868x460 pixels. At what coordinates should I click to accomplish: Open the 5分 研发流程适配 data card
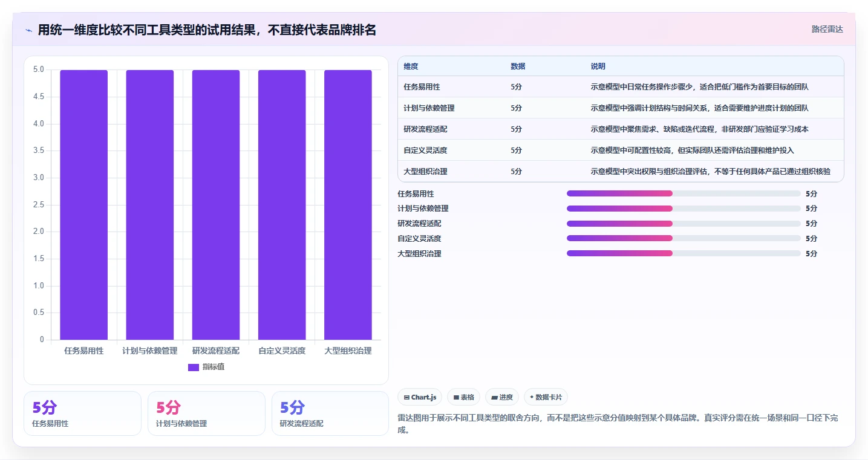(330, 413)
